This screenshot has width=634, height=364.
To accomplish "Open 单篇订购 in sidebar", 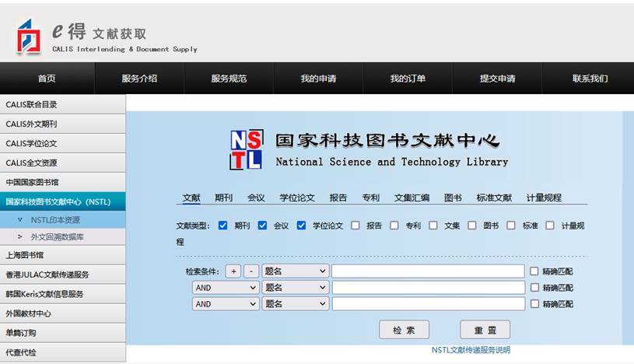I will [x=63, y=332].
